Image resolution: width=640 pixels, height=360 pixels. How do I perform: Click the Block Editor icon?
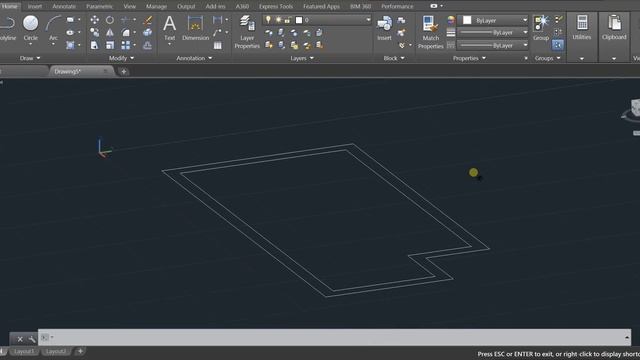coord(402,32)
